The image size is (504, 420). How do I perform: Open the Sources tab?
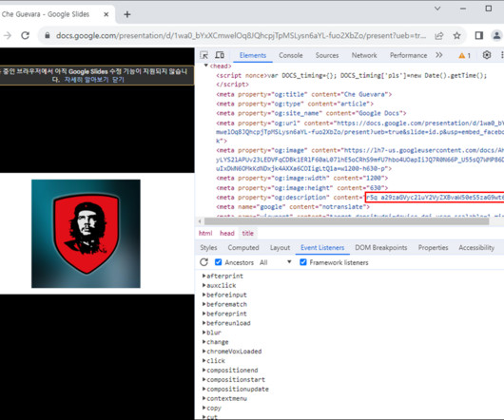327,55
